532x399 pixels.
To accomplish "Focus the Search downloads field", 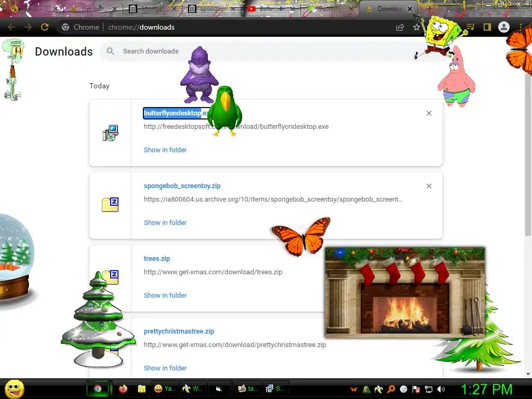I will click(264, 51).
